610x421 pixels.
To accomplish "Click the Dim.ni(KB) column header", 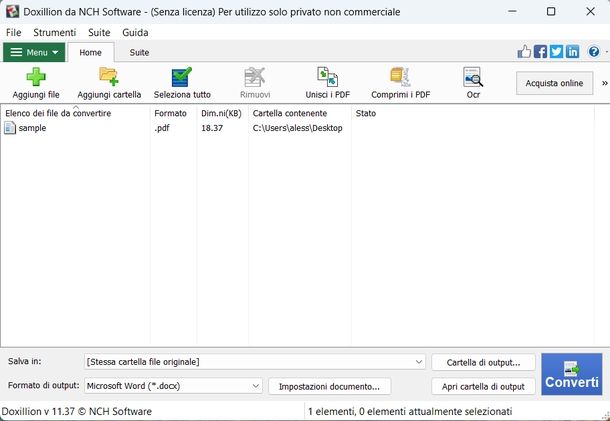I will tap(223, 113).
